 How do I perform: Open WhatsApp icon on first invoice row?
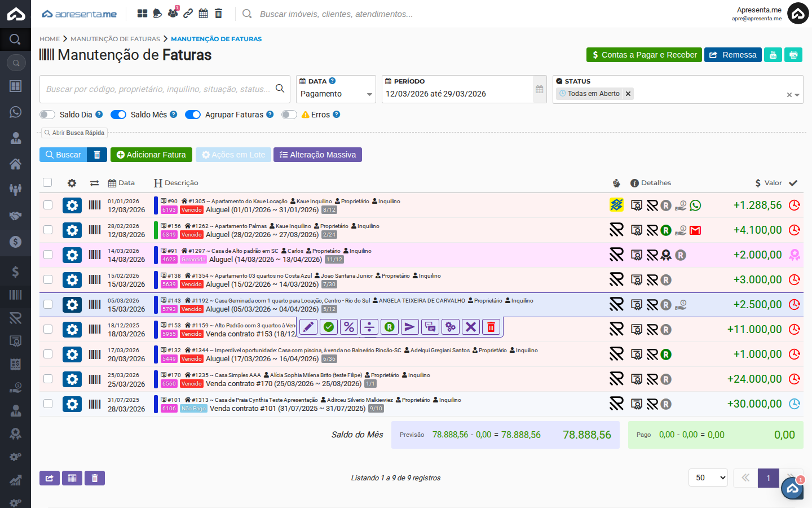click(x=695, y=205)
